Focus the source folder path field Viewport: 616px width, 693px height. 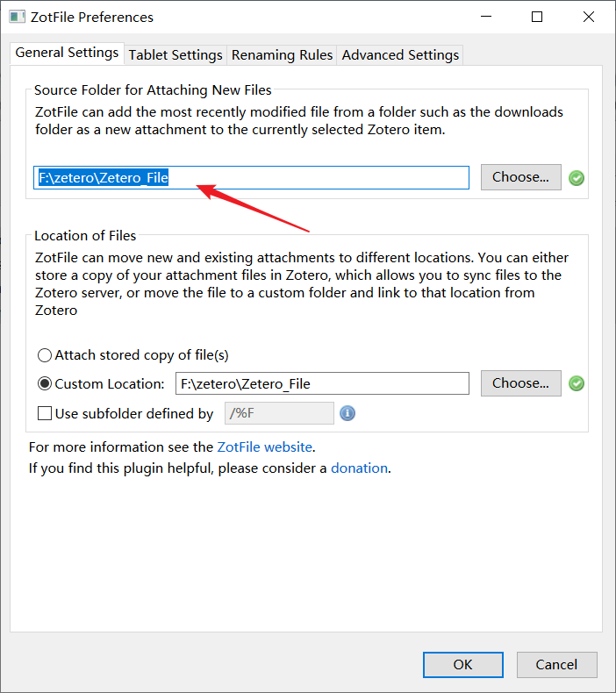pos(251,178)
